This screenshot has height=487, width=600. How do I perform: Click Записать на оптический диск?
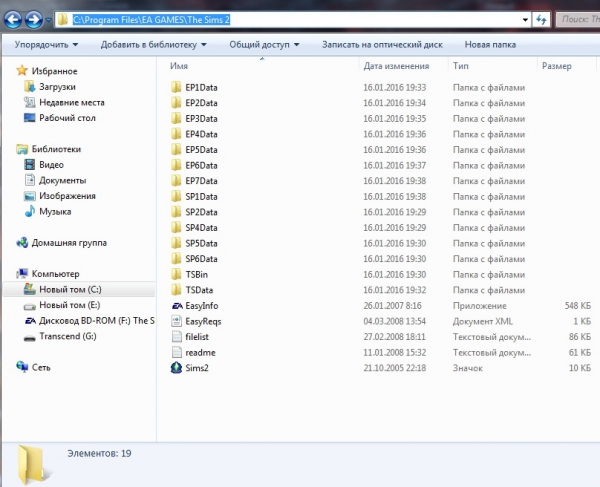(x=382, y=45)
